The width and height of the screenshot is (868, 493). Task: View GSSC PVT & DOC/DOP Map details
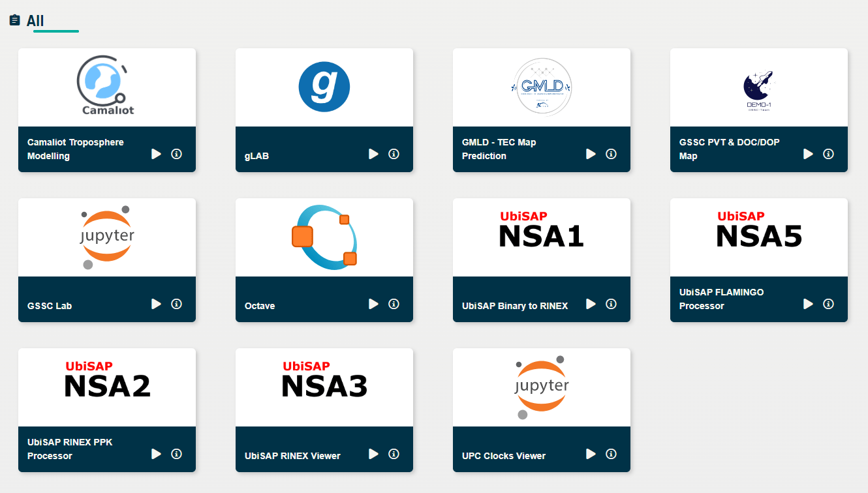coord(828,154)
